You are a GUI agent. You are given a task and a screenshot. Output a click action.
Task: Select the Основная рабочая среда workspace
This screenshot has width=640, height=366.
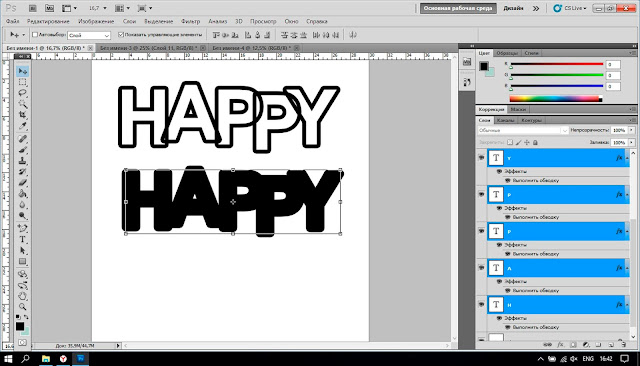(x=458, y=8)
